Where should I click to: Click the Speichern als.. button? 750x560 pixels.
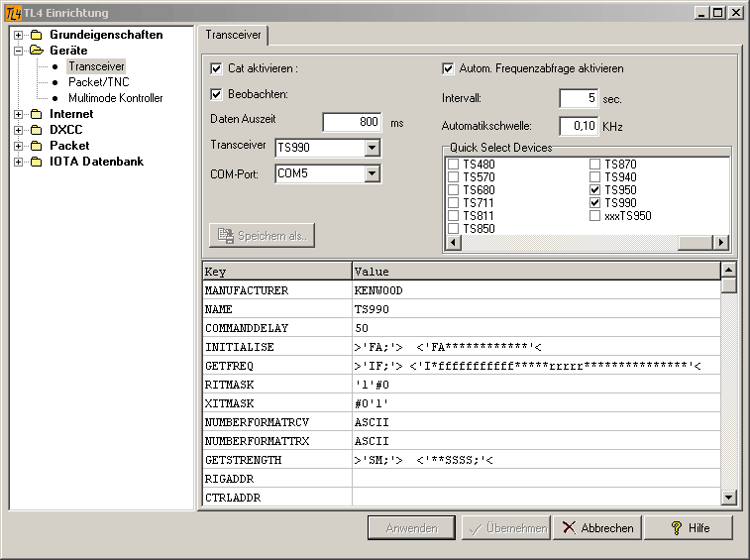(x=262, y=236)
